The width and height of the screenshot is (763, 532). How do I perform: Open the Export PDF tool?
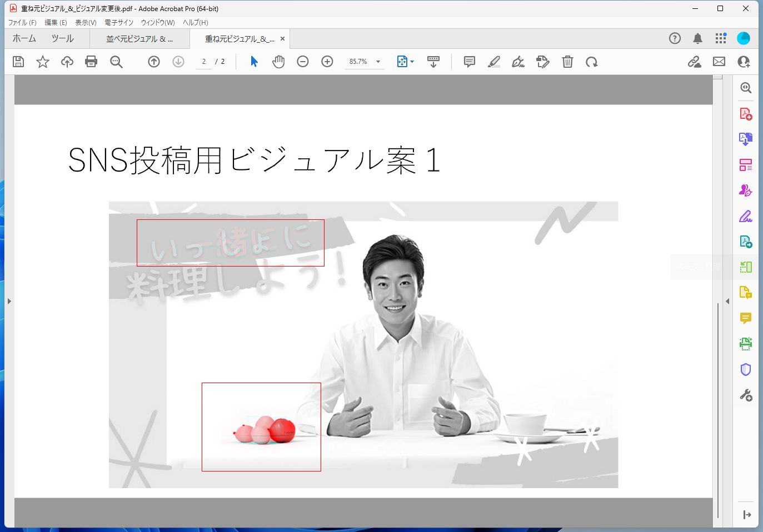746,139
